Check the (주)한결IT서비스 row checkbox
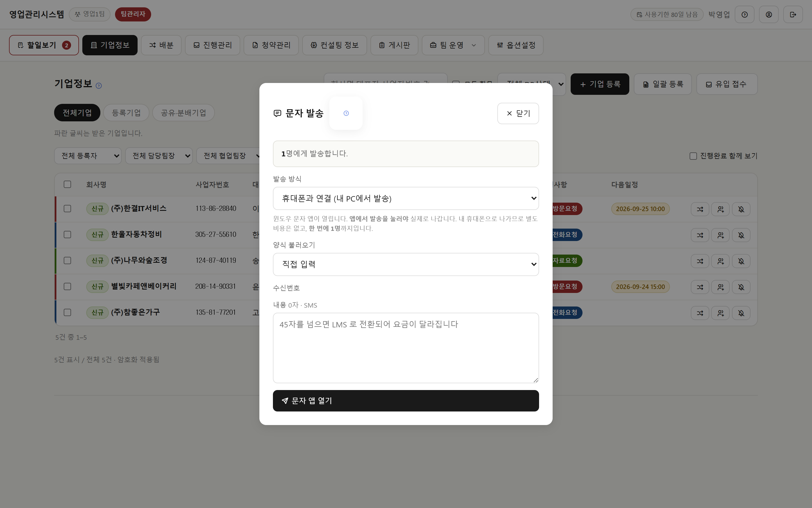 click(67, 209)
